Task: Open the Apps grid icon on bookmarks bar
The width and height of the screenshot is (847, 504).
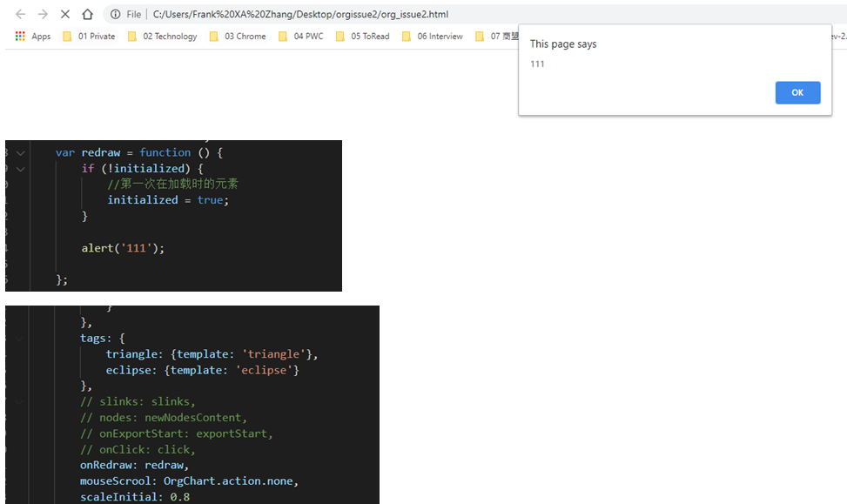Action: 19,37
